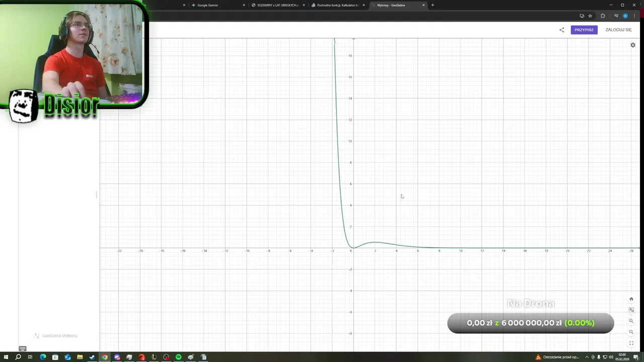
Task: Launch Microsoft Edge from taskbar
Action: tap(43, 357)
